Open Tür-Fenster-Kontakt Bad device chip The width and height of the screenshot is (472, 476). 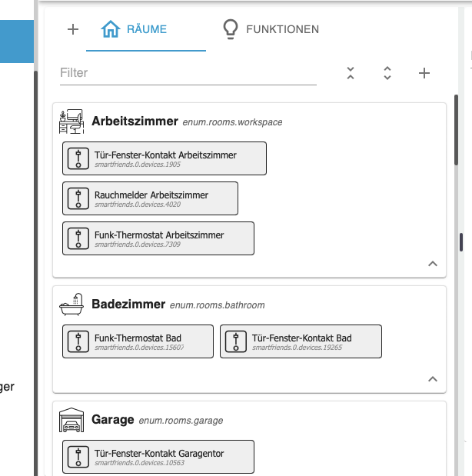[301, 341]
